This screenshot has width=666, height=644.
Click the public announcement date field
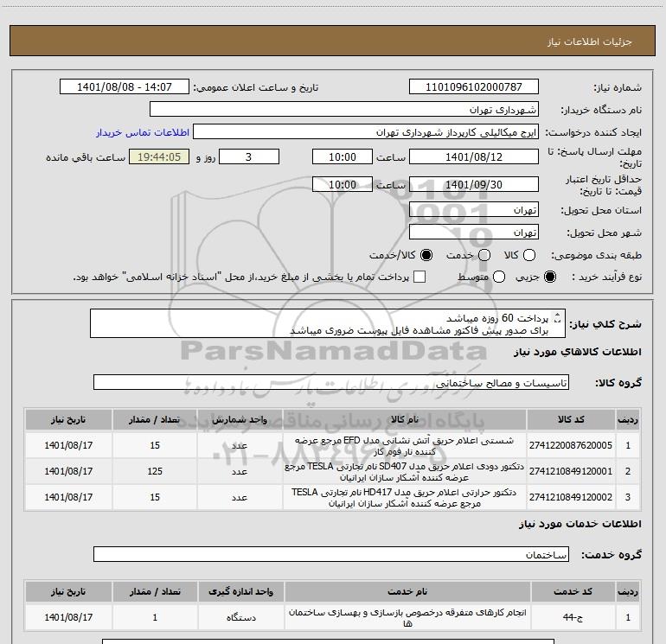coord(125,87)
